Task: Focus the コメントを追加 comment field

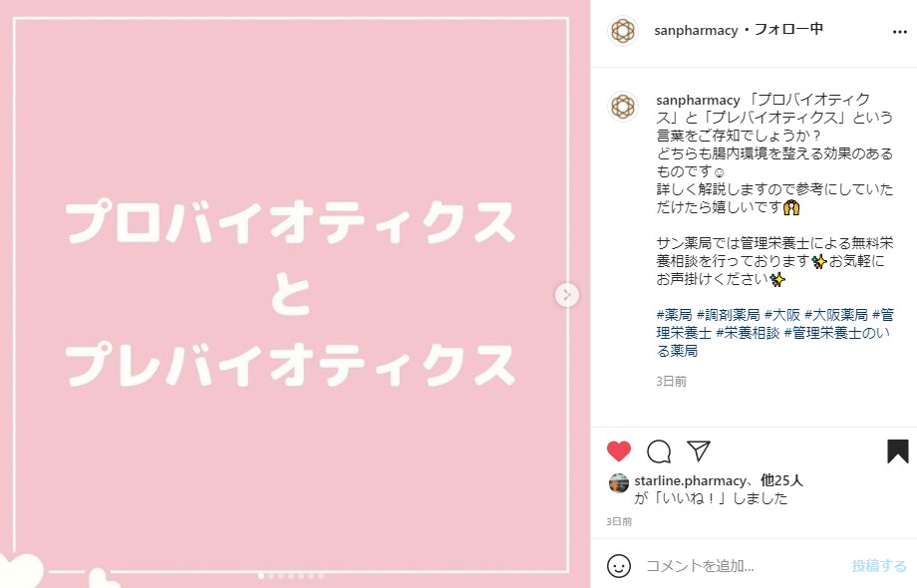Action: [x=743, y=566]
